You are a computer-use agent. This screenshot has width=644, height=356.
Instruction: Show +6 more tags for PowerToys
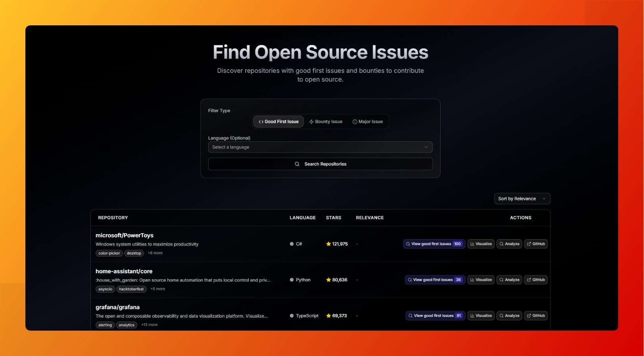pyautogui.click(x=155, y=253)
